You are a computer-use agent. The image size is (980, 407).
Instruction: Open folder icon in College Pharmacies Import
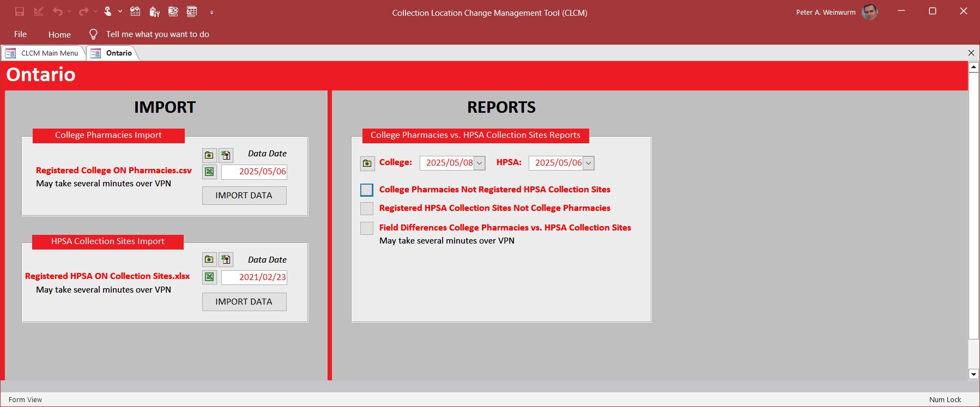(209, 155)
